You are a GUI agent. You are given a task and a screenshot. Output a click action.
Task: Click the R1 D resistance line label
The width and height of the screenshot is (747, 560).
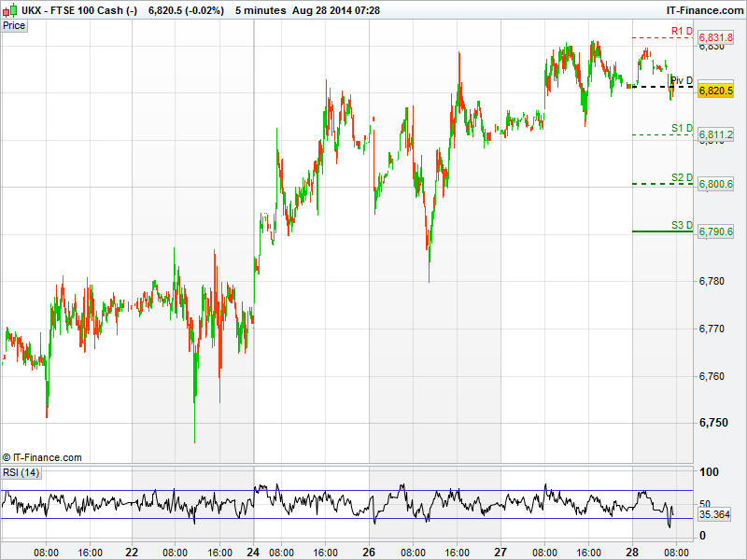[x=682, y=32]
